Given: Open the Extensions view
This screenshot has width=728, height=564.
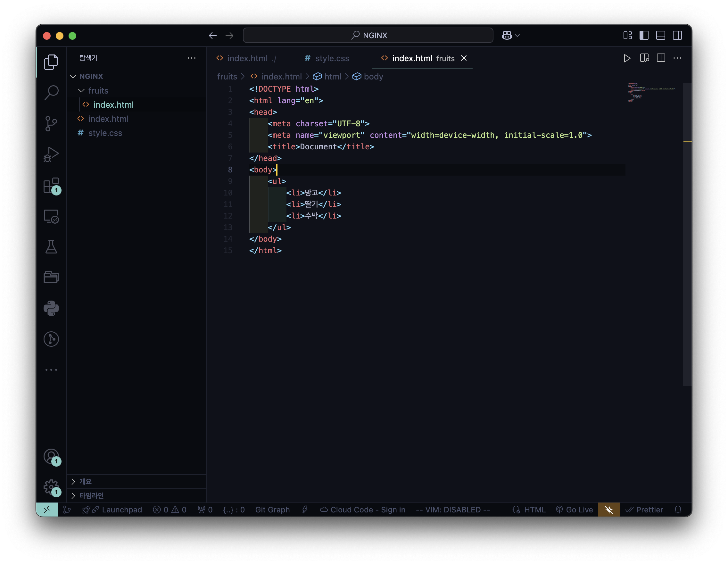Looking at the screenshot, I should 51,186.
